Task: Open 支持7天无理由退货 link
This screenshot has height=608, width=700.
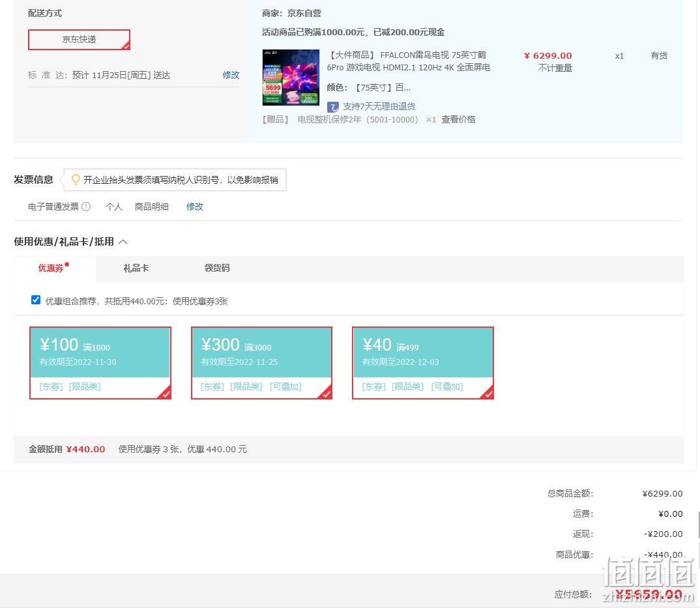Action: (379, 106)
